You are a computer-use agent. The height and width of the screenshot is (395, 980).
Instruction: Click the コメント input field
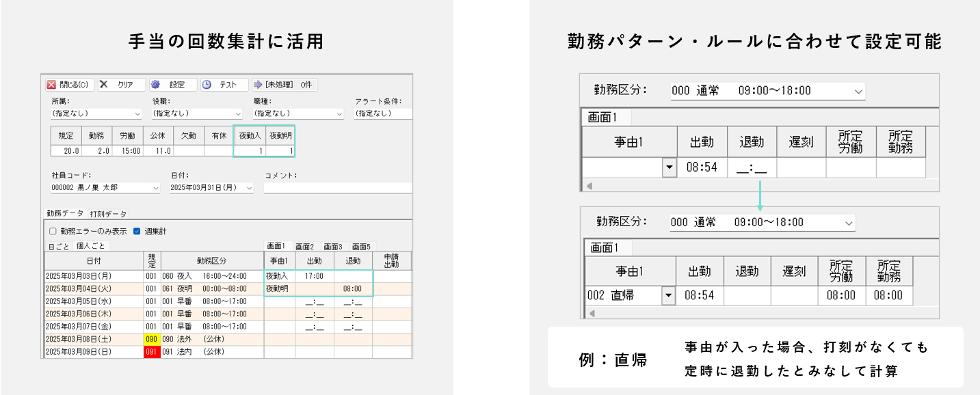pos(338,187)
